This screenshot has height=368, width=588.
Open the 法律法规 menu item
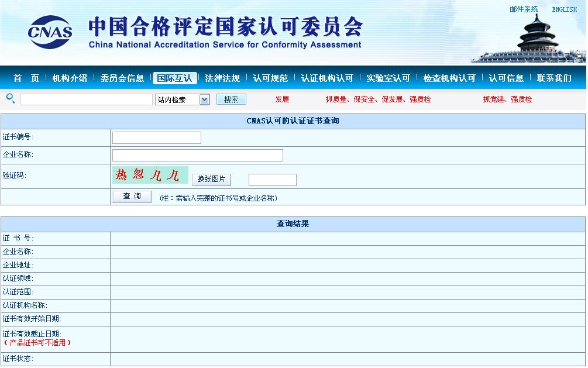coord(222,78)
